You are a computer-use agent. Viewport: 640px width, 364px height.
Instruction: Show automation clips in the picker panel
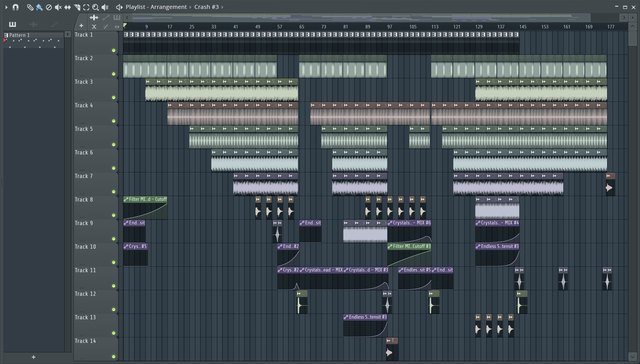pos(54,24)
